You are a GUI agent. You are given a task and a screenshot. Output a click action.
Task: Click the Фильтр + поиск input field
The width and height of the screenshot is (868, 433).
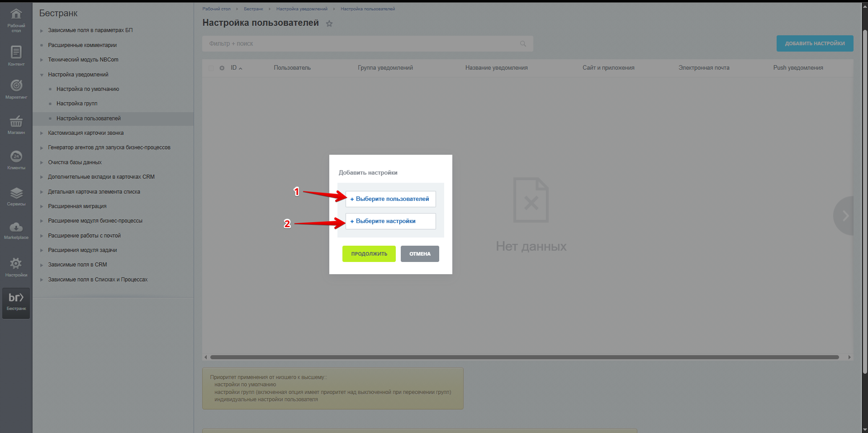362,44
